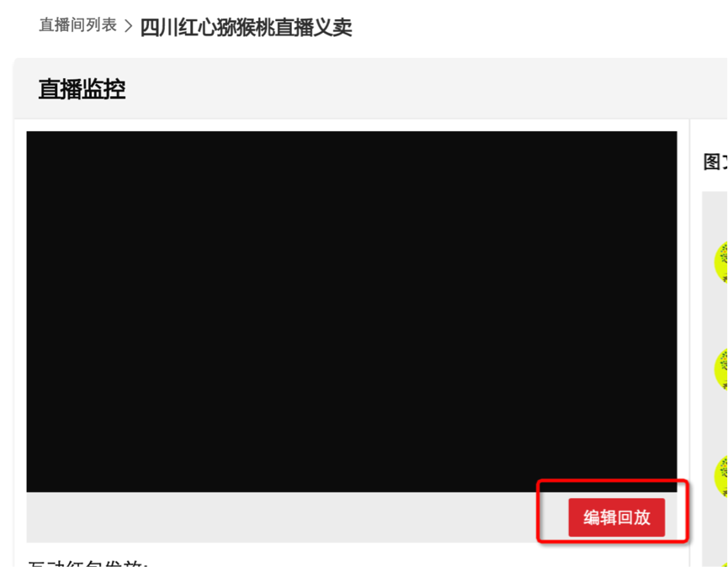728x567 pixels.
Task: Open the 编辑回放 red button
Action: [617, 517]
